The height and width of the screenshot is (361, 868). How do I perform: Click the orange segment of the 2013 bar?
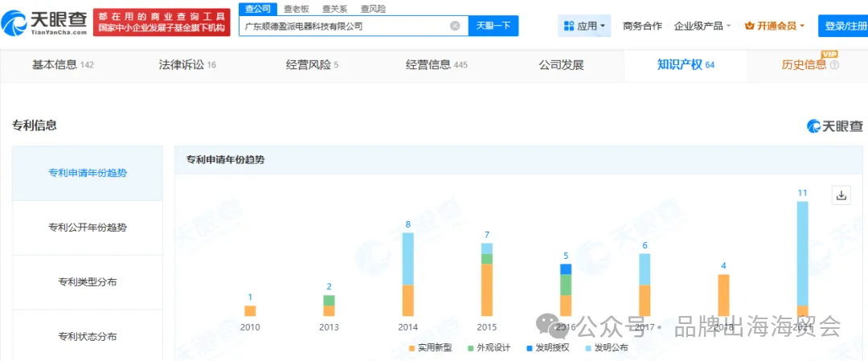click(329, 310)
